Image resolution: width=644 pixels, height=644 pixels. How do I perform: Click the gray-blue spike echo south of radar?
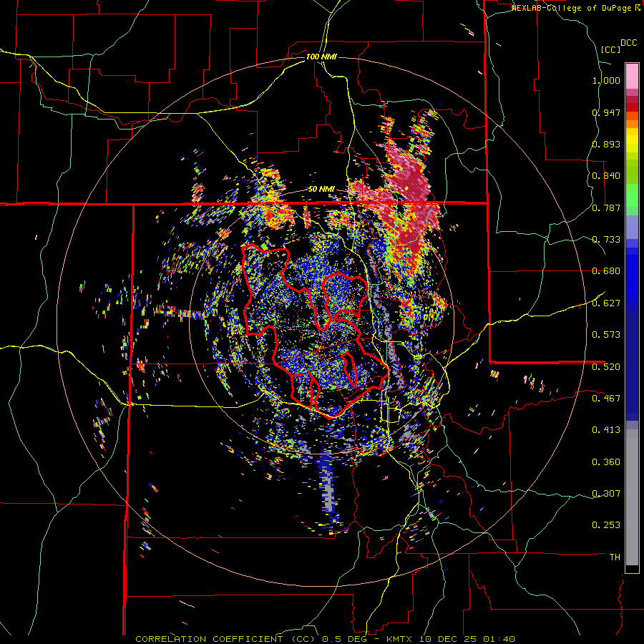(x=327, y=484)
